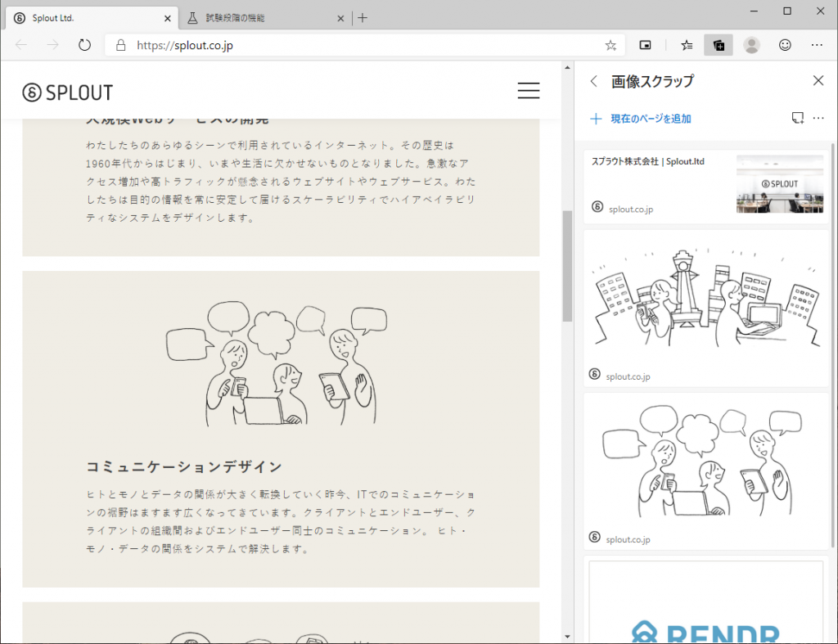Switch to the Splout Ltd. tab

tap(92, 18)
